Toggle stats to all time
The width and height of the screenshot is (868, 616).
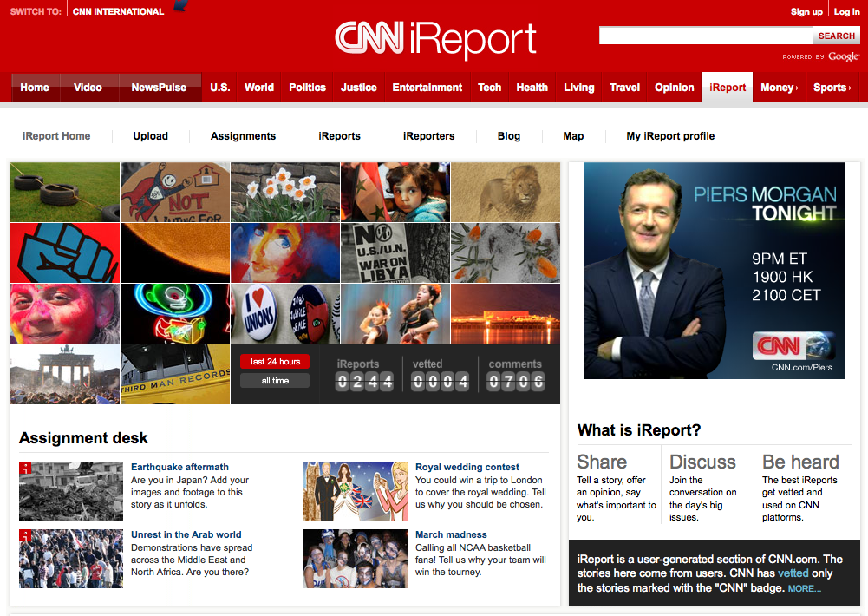point(275,381)
